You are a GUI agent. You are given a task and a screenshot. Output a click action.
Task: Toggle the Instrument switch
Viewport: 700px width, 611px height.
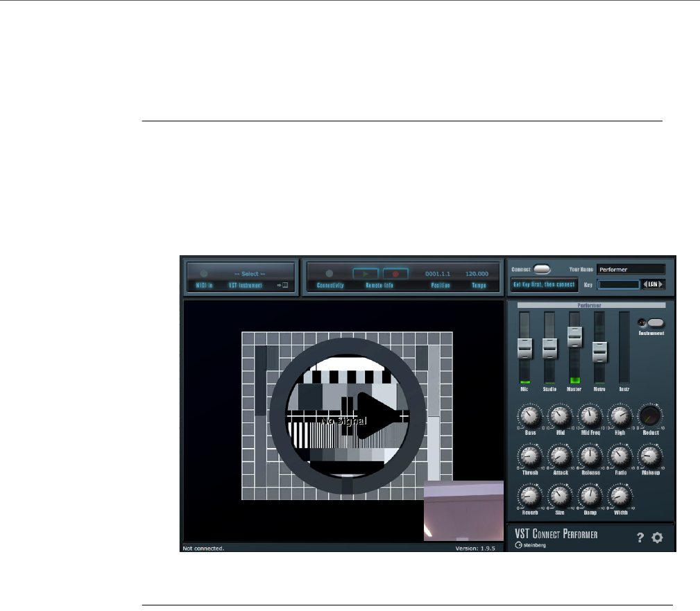[x=656, y=322]
